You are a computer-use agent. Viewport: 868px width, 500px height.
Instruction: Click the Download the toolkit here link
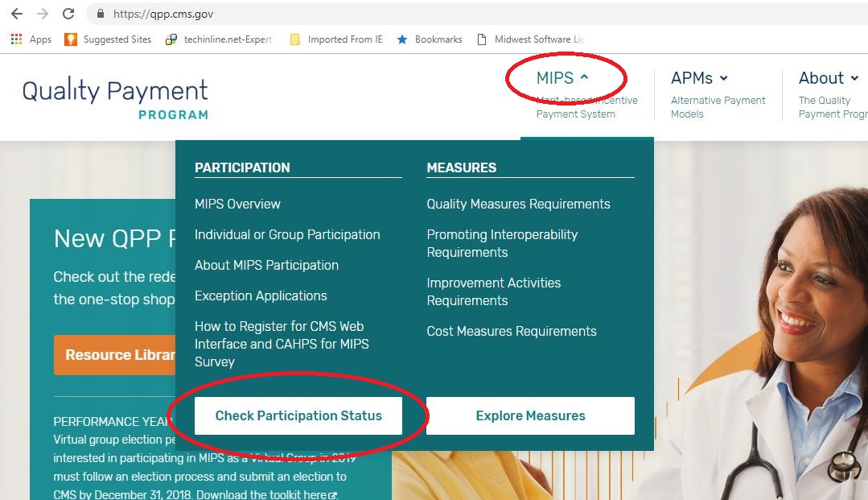[266, 494]
